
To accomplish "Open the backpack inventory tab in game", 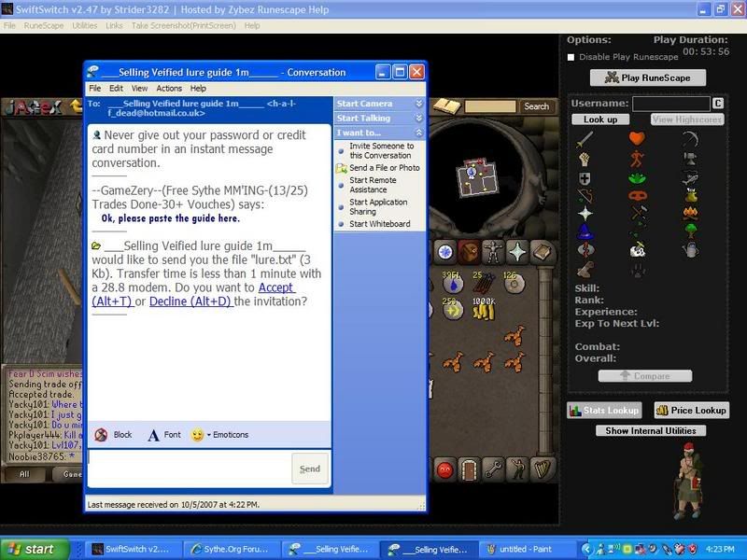I will coord(470,252).
